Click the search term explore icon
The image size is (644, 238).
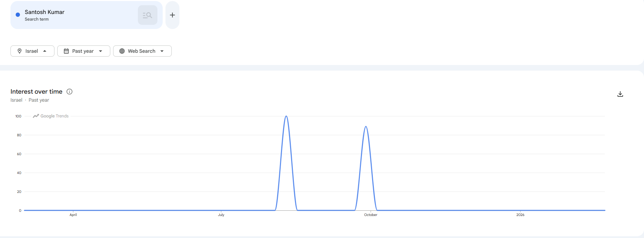tap(148, 15)
